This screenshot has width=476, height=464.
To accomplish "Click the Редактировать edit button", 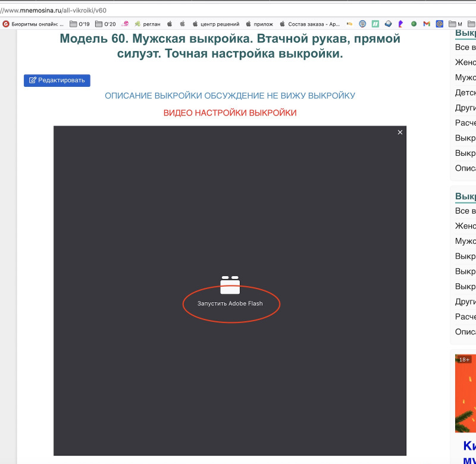I will click(x=57, y=80).
